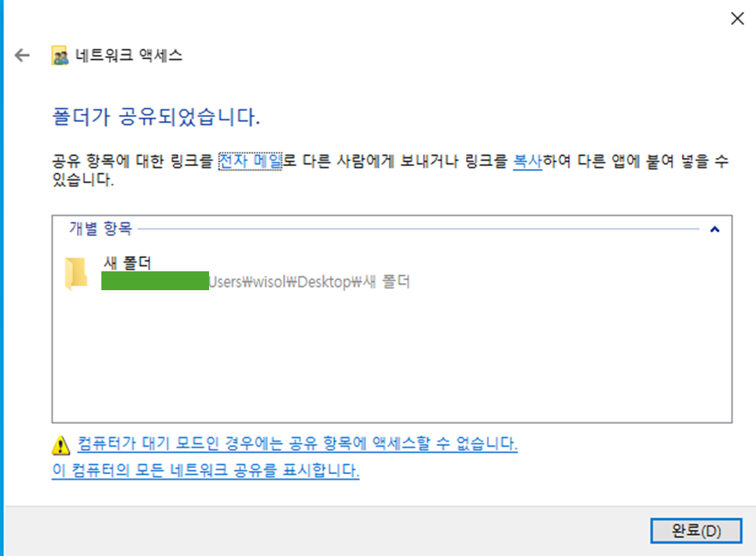Screen dimensions: 756x556
Task: Close the network access dialog
Action: point(737,18)
